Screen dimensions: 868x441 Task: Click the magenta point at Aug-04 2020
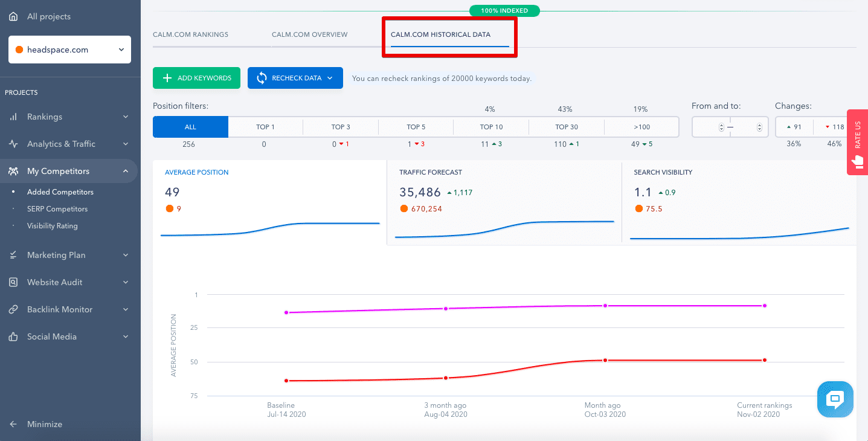click(446, 309)
